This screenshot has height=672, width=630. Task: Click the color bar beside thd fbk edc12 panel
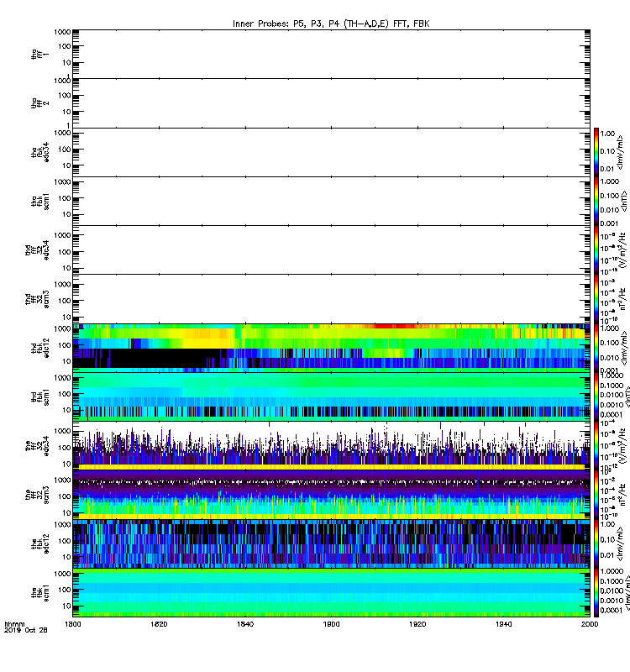click(x=596, y=348)
